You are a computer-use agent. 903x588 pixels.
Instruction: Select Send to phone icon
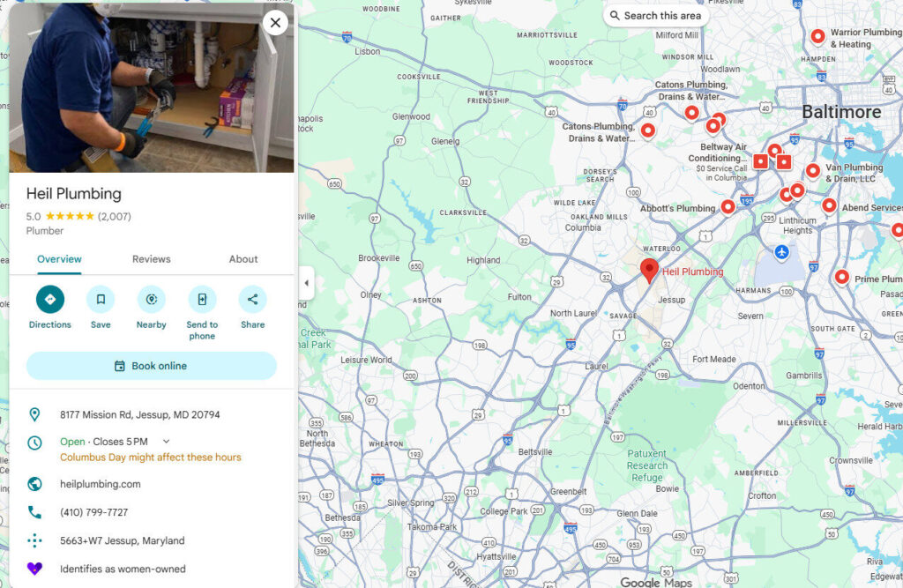(x=202, y=300)
